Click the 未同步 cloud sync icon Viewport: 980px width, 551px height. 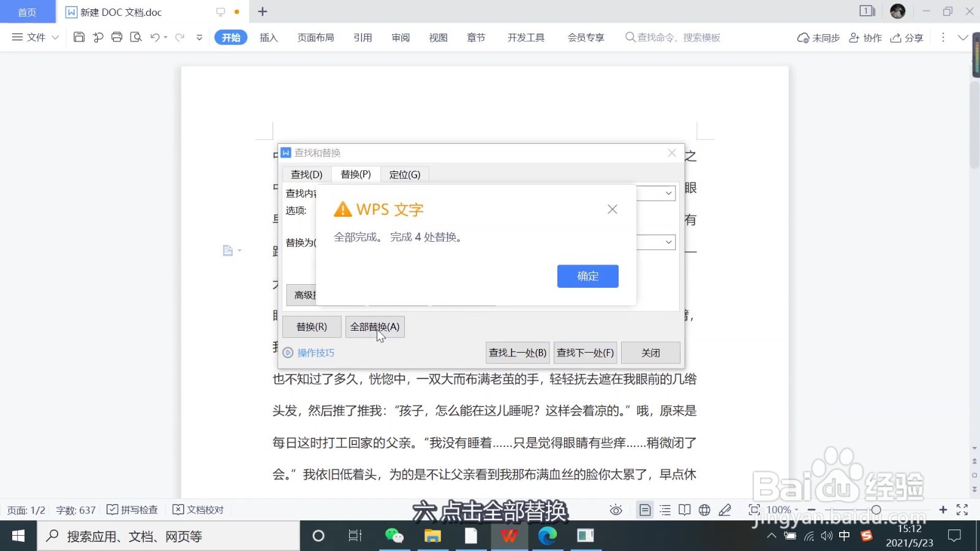tap(818, 37)
